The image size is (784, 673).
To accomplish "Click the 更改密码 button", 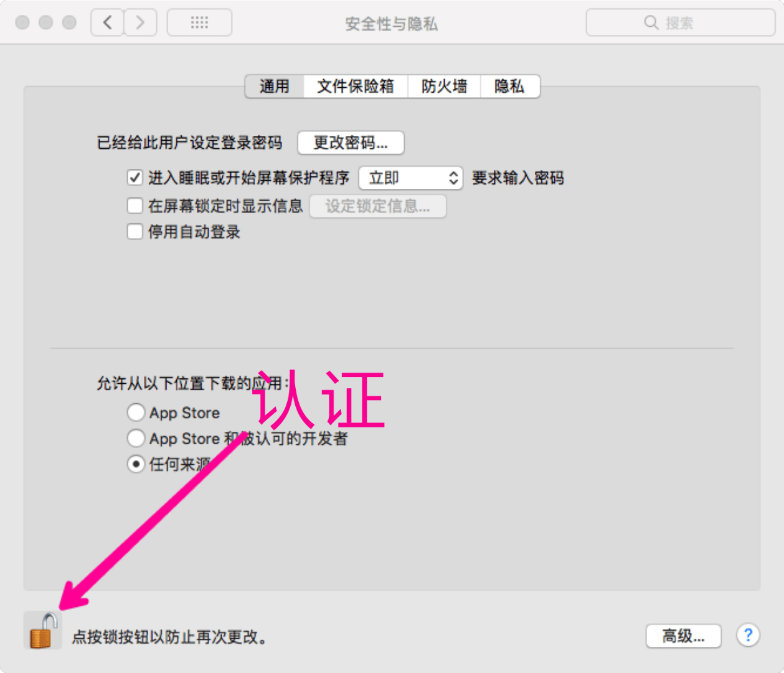I will [351, 143].
